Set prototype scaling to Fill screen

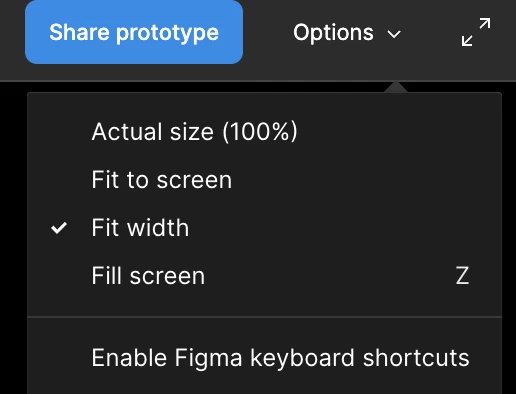(x=264, y=276)
